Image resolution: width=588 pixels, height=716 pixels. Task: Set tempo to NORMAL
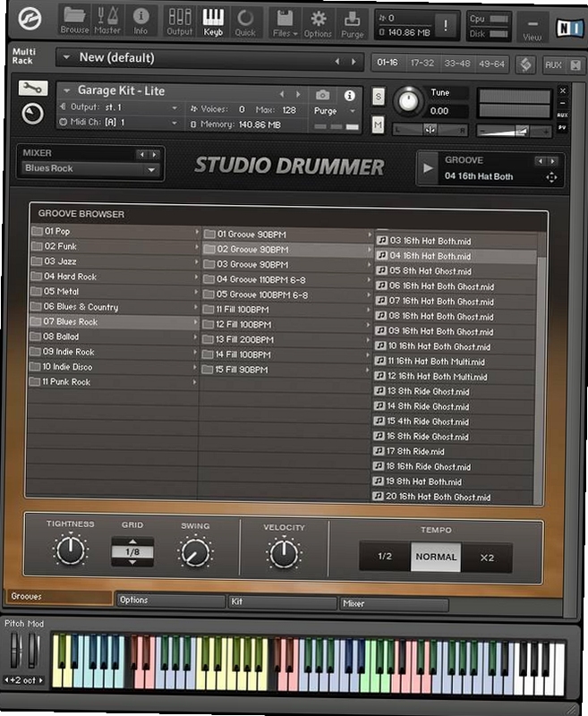[x=436, y=557]
